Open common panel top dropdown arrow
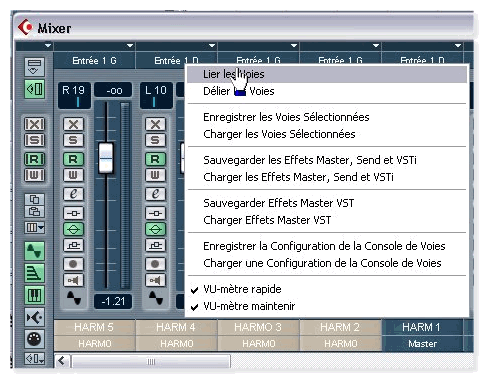The height and width of the screenshot is (379, 484). tap(48, 45)
